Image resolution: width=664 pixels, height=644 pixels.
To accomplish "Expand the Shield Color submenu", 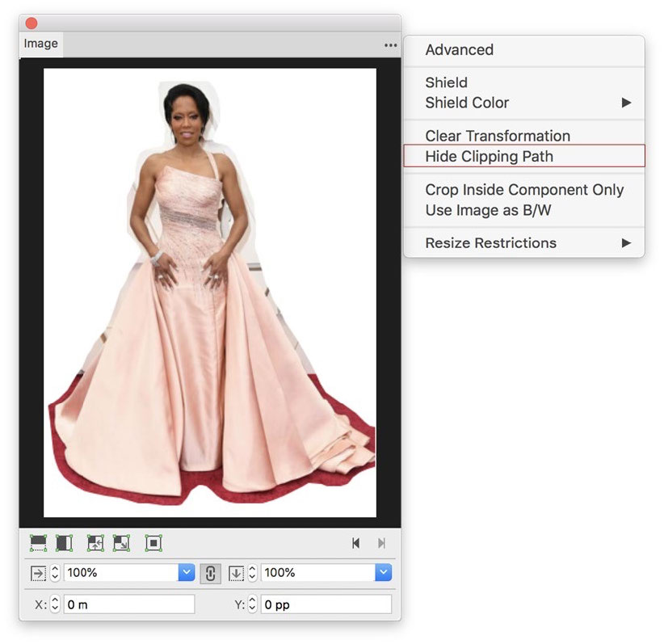I will click(x=625, y=103).
